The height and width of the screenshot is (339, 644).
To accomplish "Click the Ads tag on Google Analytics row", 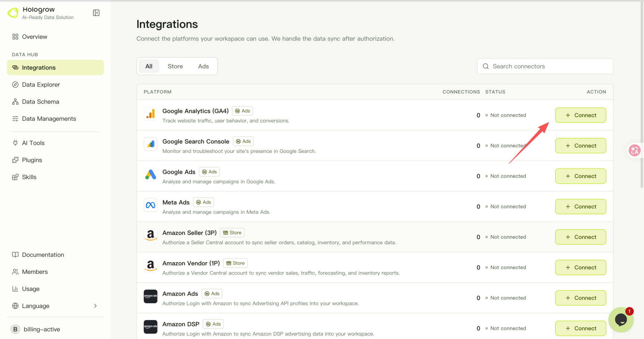I will [x=243, y=111].
